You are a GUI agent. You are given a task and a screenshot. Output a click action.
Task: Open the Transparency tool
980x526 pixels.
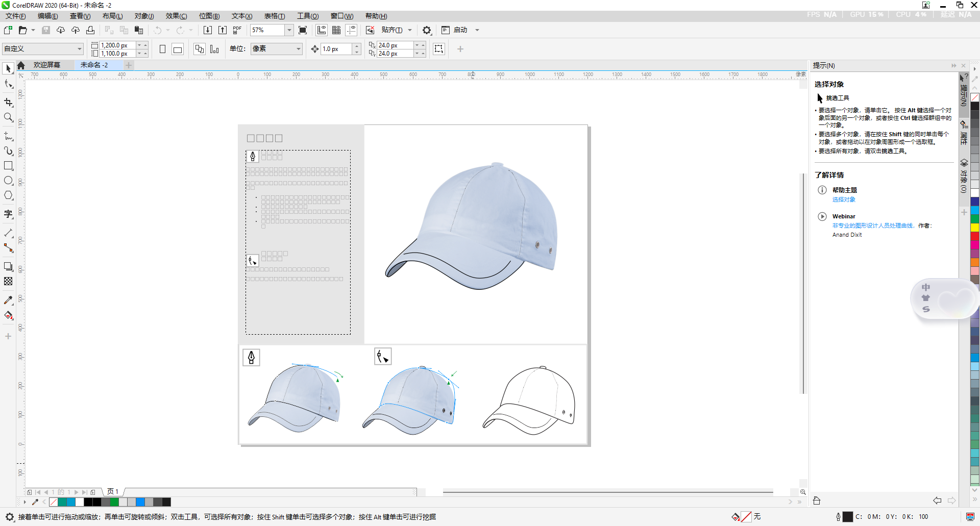point(8,282)
